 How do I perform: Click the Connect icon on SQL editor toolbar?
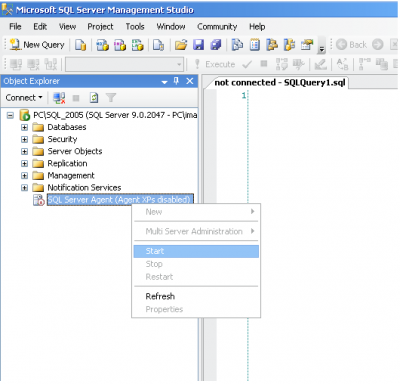[x=16, y=64]
